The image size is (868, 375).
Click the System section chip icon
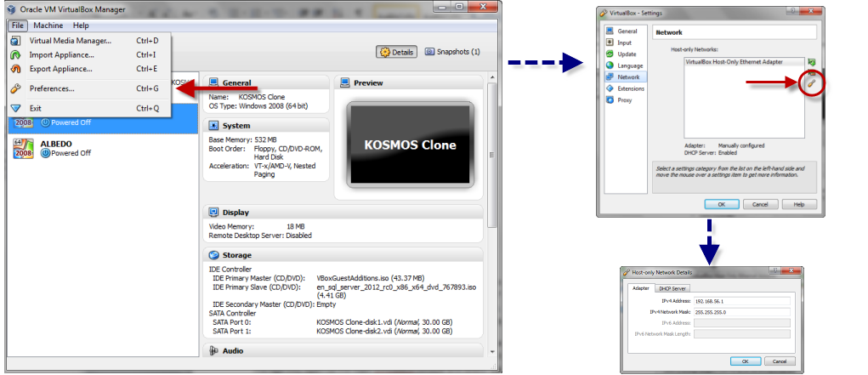tap(213, 126)
